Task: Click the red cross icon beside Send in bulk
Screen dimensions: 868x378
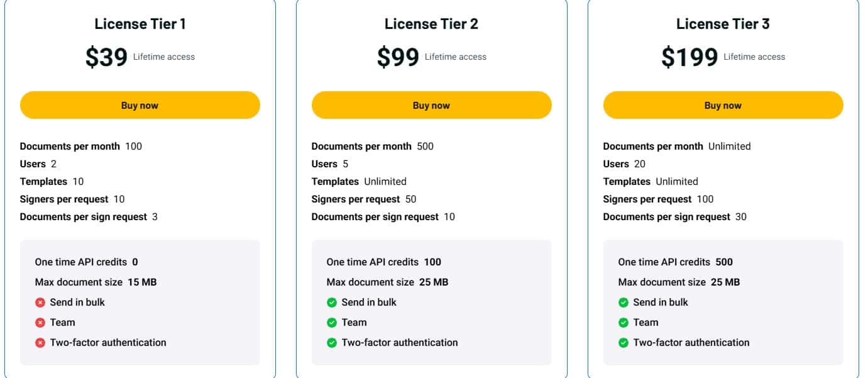Action: click(40, 302)
